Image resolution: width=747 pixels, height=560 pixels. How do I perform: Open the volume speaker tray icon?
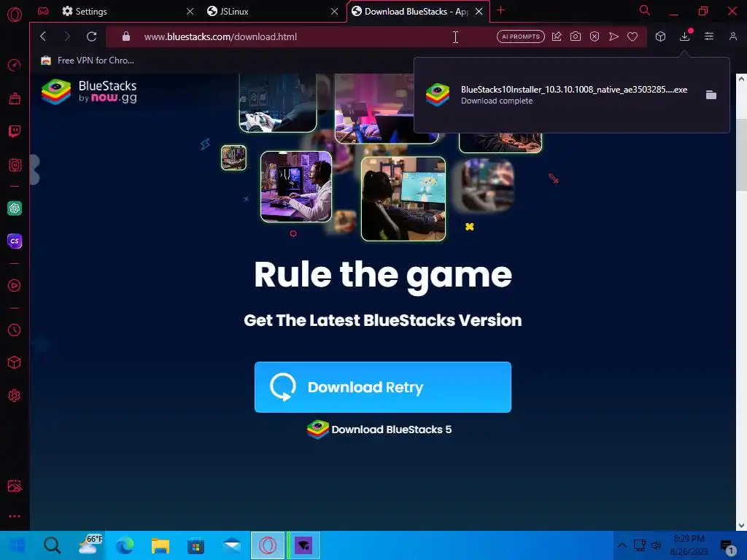coord(656,545)
